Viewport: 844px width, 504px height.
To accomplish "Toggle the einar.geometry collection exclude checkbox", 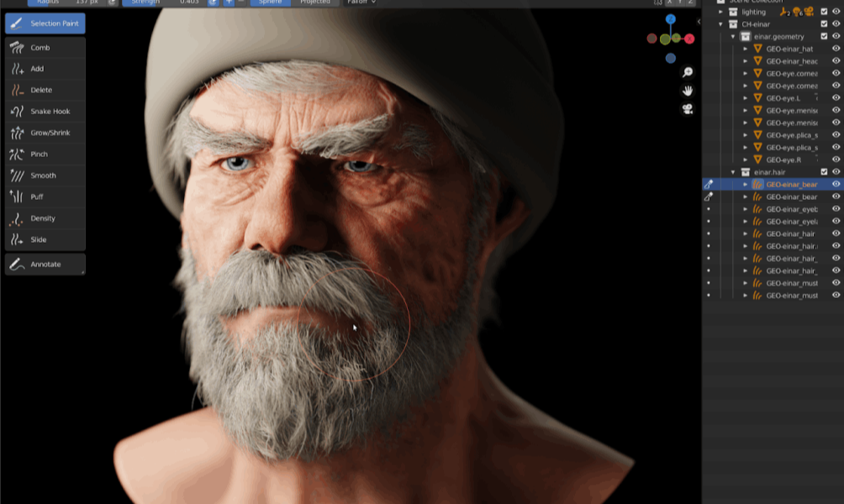I will tap(824, 36).
